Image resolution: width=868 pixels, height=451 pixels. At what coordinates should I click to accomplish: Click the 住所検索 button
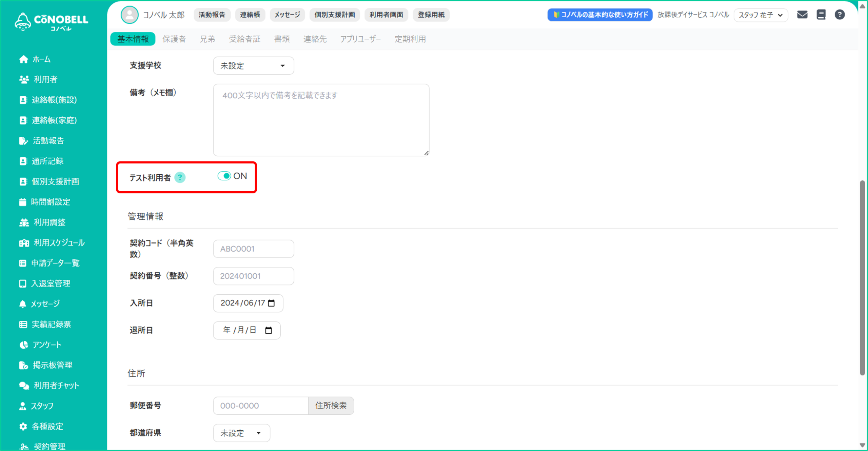pyautogui.click(x=331, y=406)
